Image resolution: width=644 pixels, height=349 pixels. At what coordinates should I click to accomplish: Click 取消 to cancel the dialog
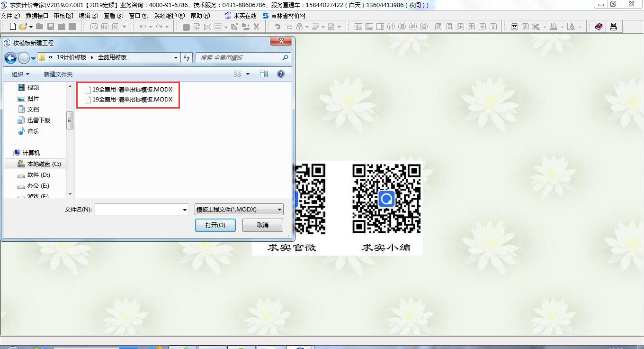(x=263, y=225)
